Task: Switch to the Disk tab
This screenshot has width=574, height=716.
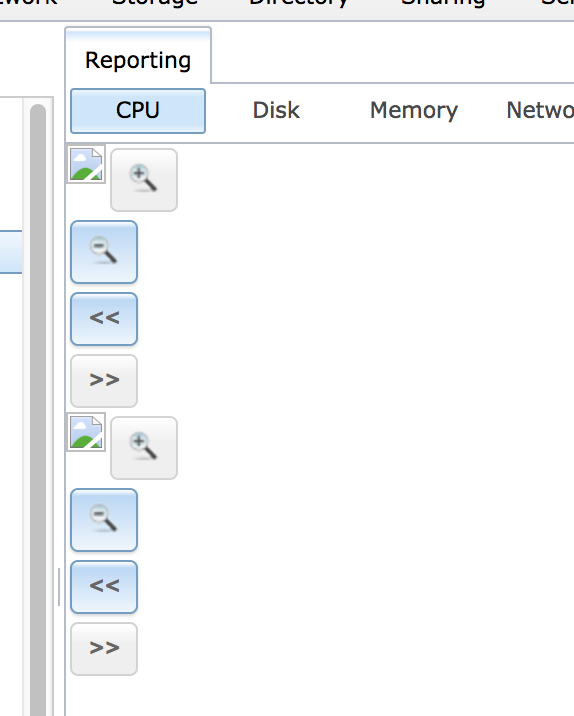Action: click(276, 111)
